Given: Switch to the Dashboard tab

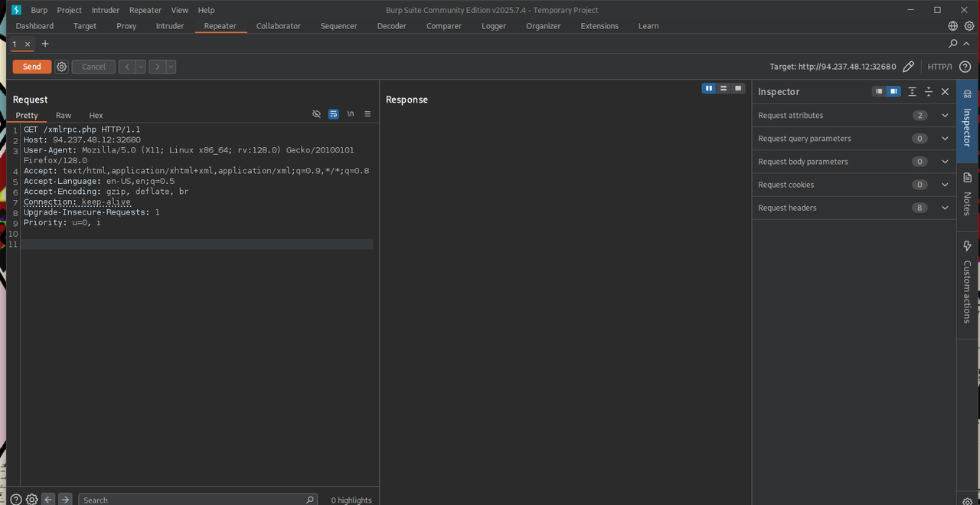Looking at the screenshot, I should click(x=34, y=26).
